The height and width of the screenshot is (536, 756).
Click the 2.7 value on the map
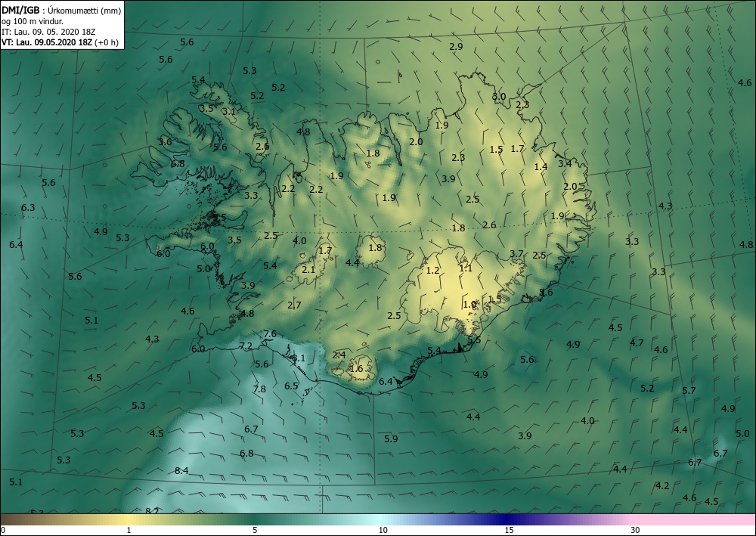[294, 305]
